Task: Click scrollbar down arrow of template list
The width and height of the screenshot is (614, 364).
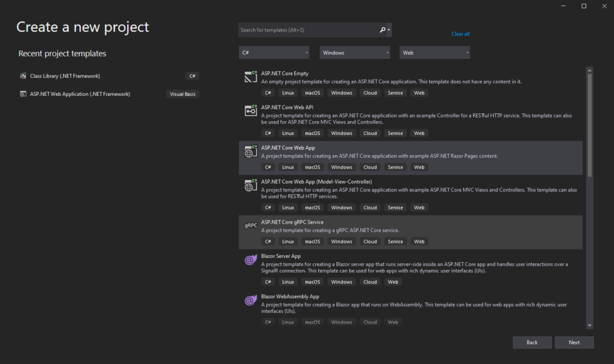Action: pyautogui.click(x=589, y=326)
